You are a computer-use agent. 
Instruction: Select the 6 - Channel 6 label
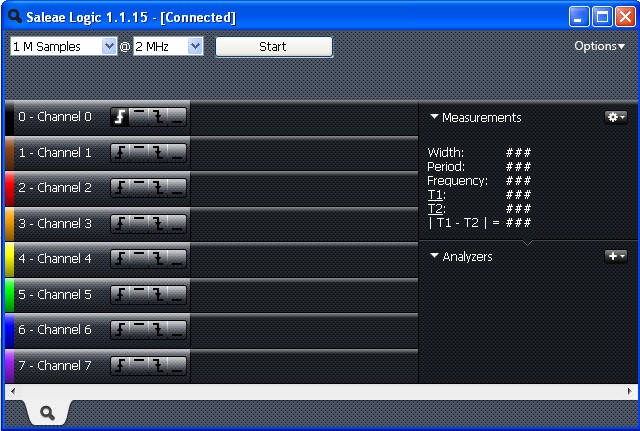(55, 330)
